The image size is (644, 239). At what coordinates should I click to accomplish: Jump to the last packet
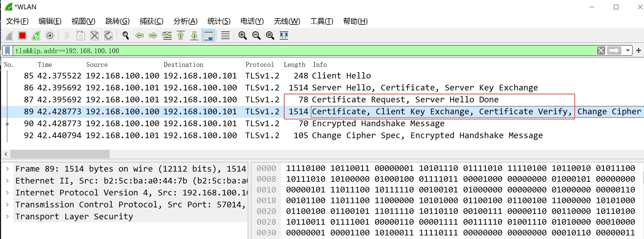pyautogui.click(x=194, y=36)
